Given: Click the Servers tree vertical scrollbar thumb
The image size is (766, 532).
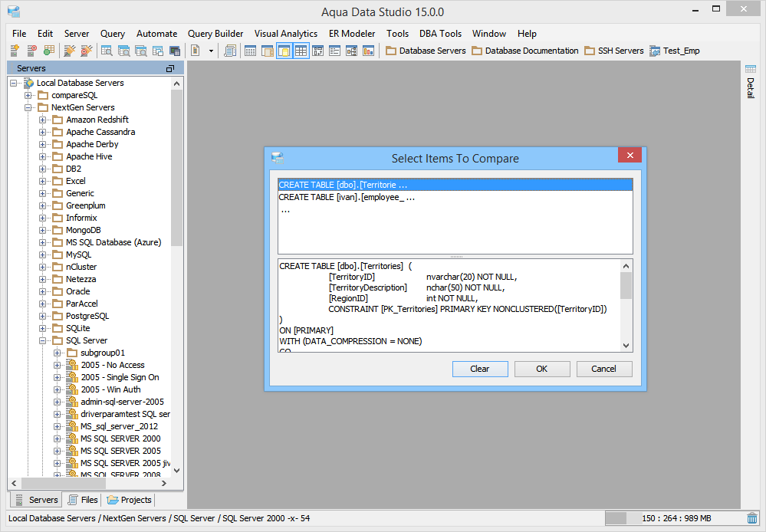Looking at the screenshot, I should click(x=176, y=169).
